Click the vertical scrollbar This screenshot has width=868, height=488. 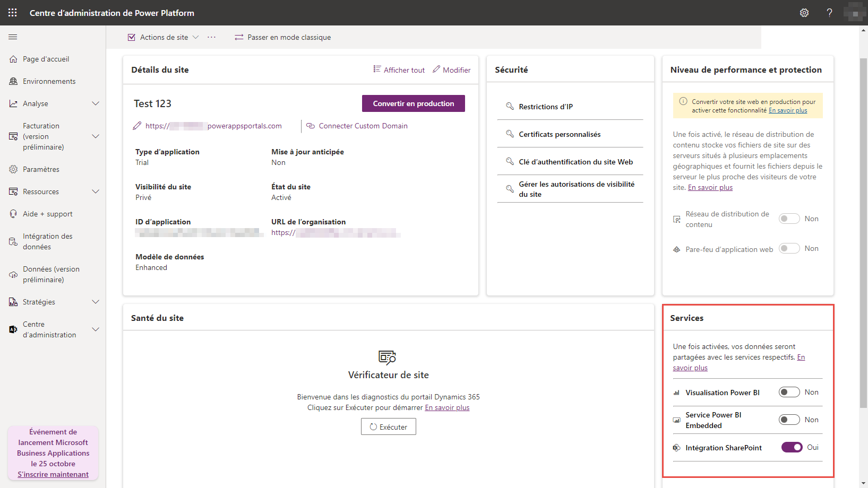click(863, 233)
